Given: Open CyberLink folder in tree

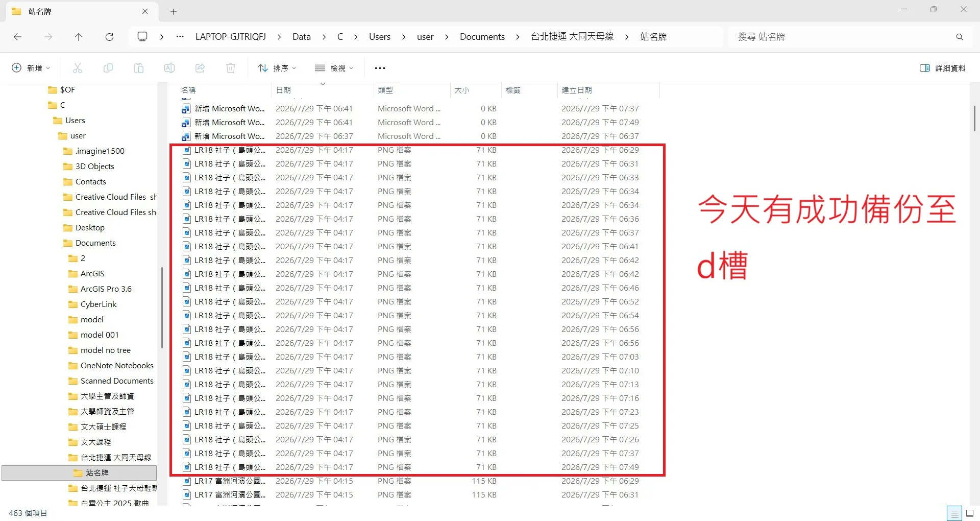Looking at the screenshot, I should pos(99,304).
